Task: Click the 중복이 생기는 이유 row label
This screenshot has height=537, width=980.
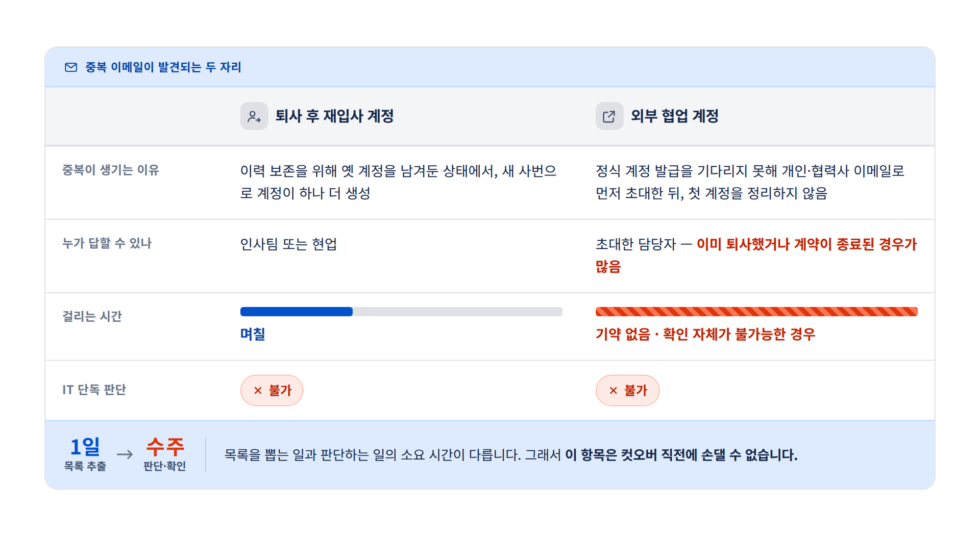Action: point(111,170)
